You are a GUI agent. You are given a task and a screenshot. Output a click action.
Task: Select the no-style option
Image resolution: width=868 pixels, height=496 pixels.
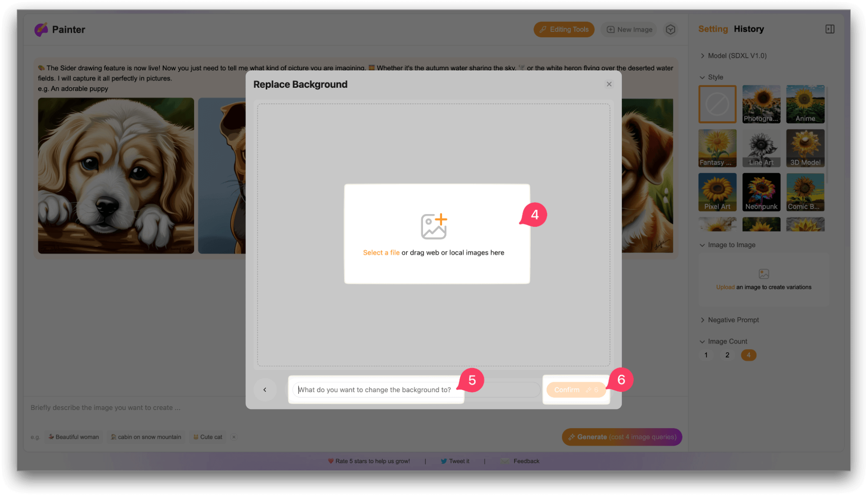point(717,104)
